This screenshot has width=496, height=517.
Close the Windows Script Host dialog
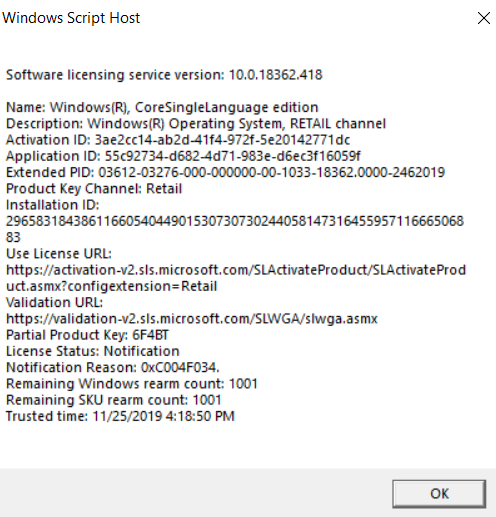pyautogui.click(x=484, y=18)
